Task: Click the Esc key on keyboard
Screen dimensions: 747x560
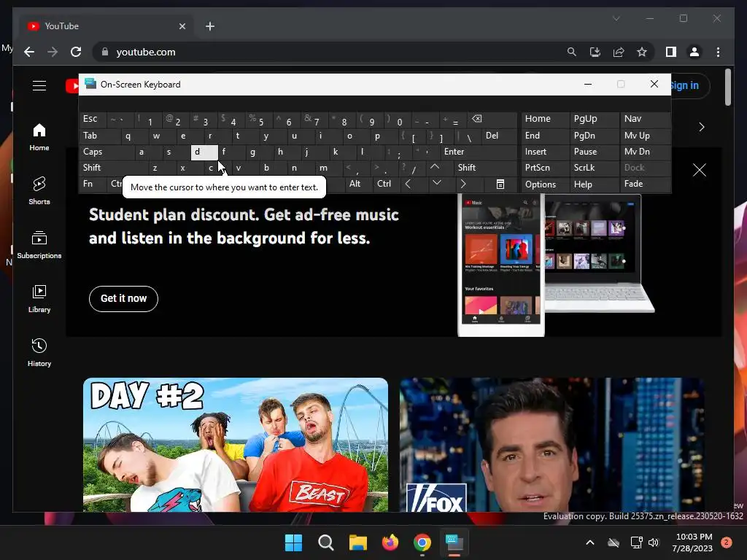Action: click(93, 119)
